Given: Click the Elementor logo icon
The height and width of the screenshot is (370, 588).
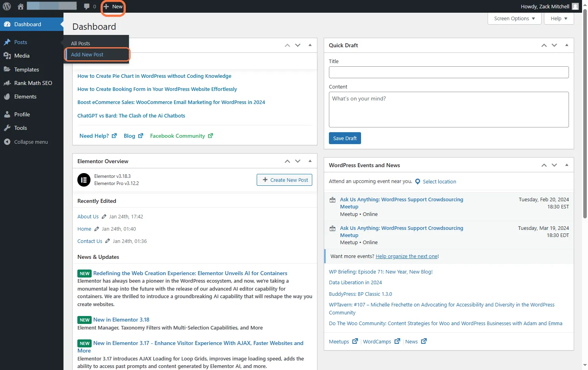Looking at the screenshot, I should click(84, 180).
